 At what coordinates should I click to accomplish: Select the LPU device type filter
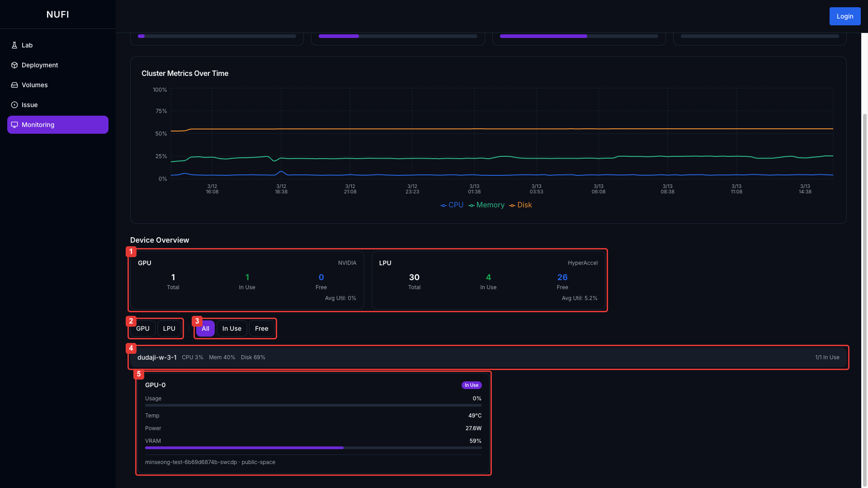[x=169, y=328]
